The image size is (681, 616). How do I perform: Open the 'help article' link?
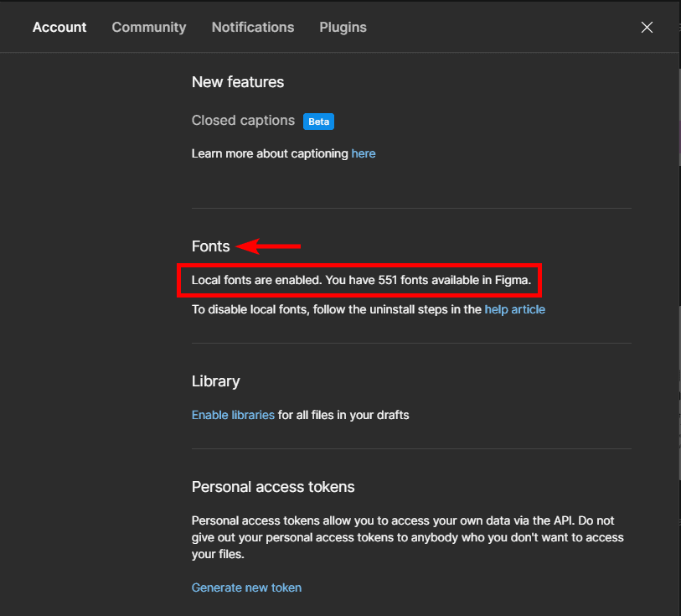pos(514,309)
